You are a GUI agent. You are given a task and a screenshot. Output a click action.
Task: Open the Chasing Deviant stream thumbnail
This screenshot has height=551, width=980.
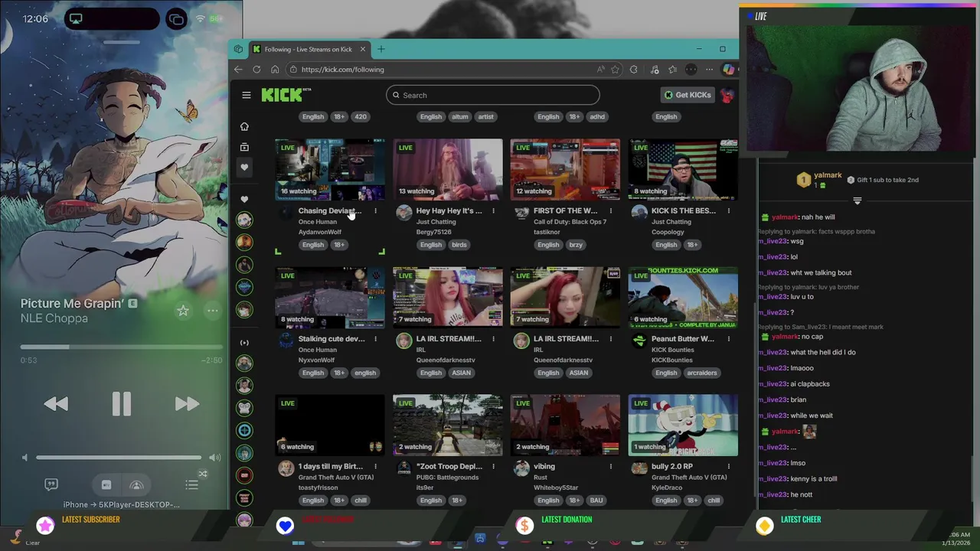click(x=330, y=169)
